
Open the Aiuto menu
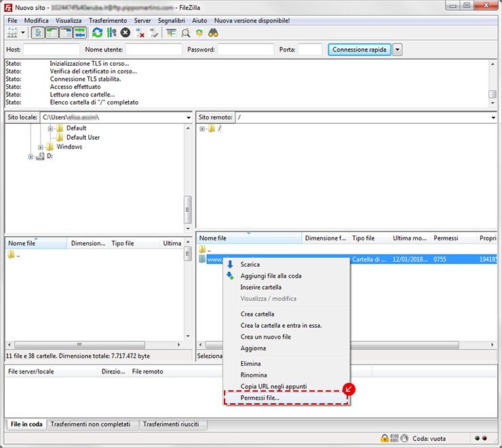coord(199,20)
